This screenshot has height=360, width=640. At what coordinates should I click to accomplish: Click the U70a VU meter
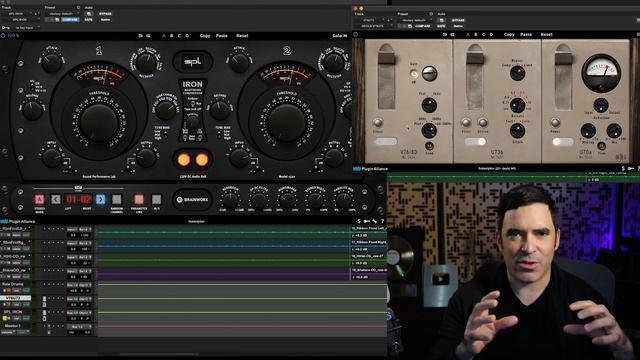pos(600,72)
